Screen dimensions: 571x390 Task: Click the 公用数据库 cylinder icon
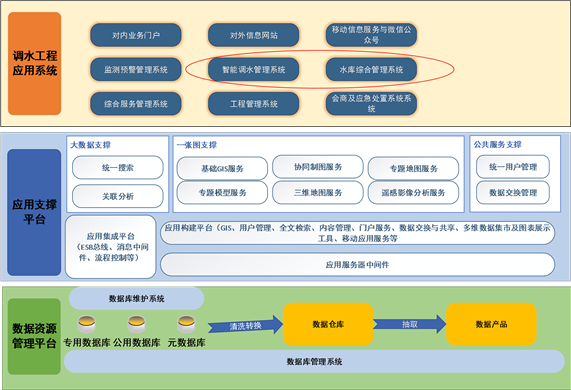[x=137, y=324]
